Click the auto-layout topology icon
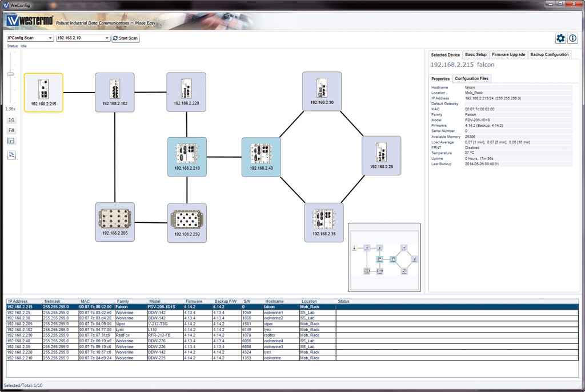This screenshot has width=585, height=392. coord(11,155)
